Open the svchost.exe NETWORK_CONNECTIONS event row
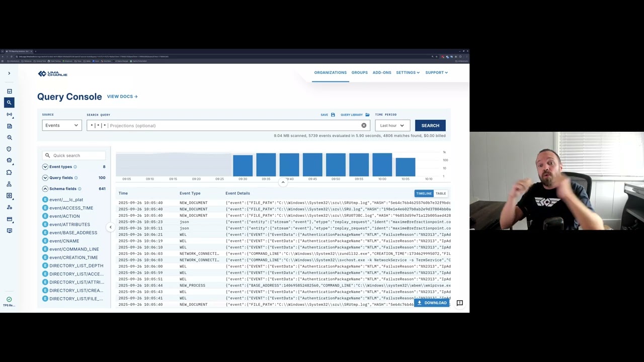644x362 pixels. (x=284, y=260)
